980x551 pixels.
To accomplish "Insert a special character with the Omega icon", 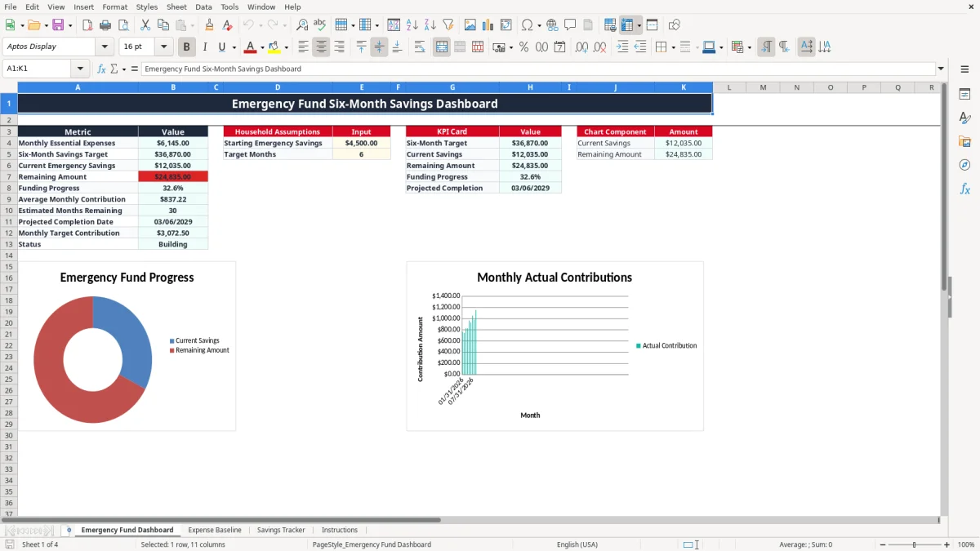I will 527,25.
